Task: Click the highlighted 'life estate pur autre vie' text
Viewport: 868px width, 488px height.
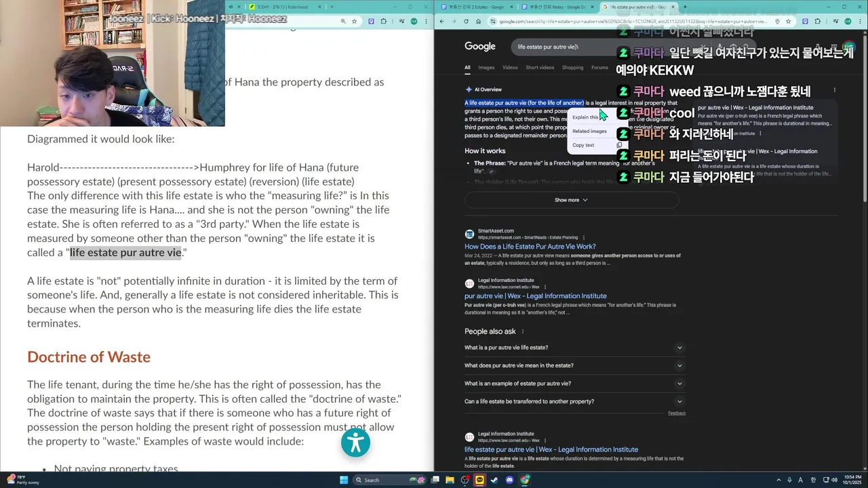Action: 125,252
